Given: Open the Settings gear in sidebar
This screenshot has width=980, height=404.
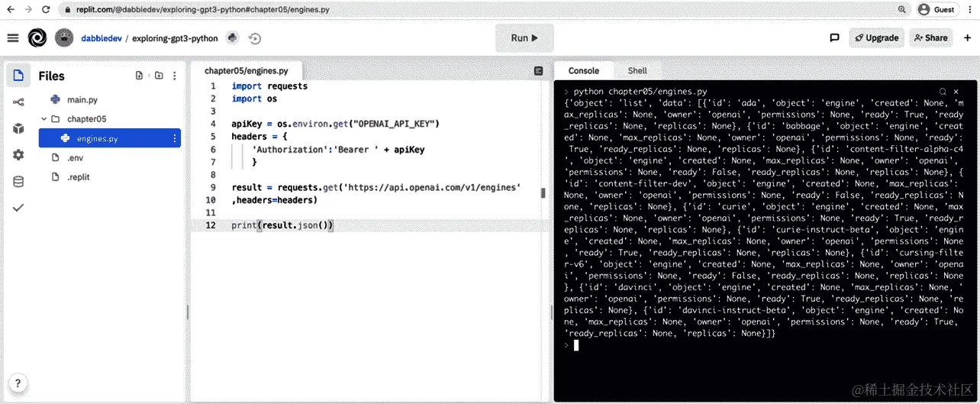Looking at the screenshot, I should 18,155.
